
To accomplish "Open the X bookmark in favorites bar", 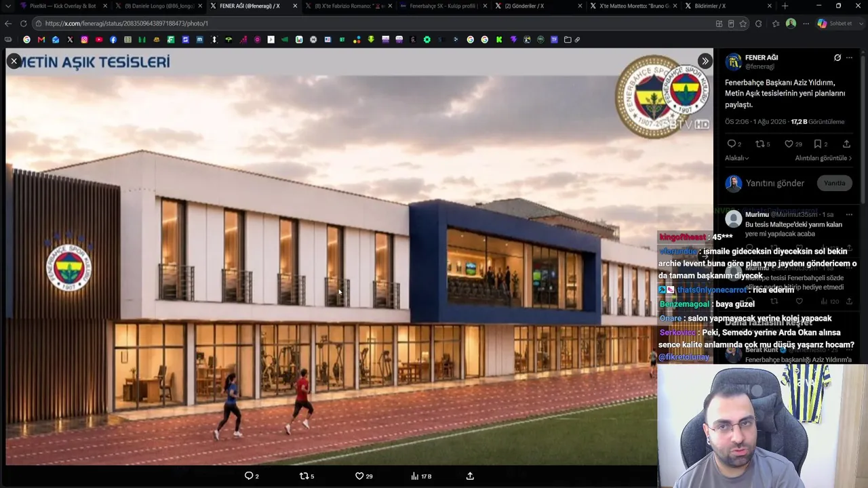I will pyautogui.click(x=70, y=39).
